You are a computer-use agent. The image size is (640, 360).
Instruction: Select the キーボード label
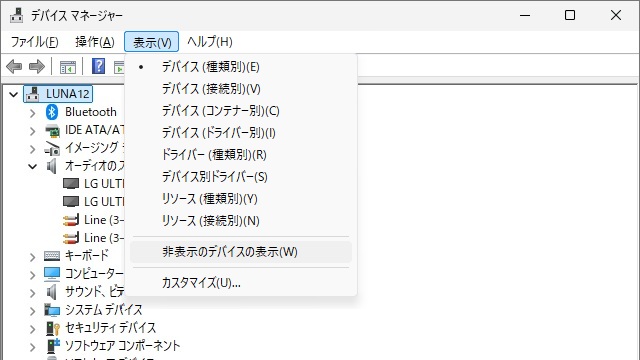pos(87,256)
